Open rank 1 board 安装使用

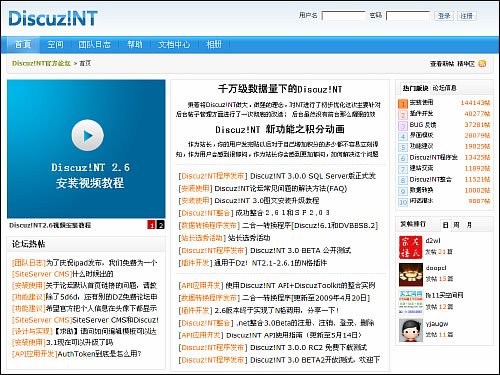tap(421, 102)
